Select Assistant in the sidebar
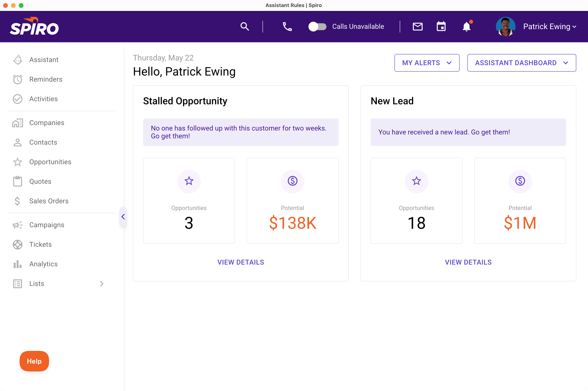This screenshot has height=391, width=588. click(x=44, y=60)
